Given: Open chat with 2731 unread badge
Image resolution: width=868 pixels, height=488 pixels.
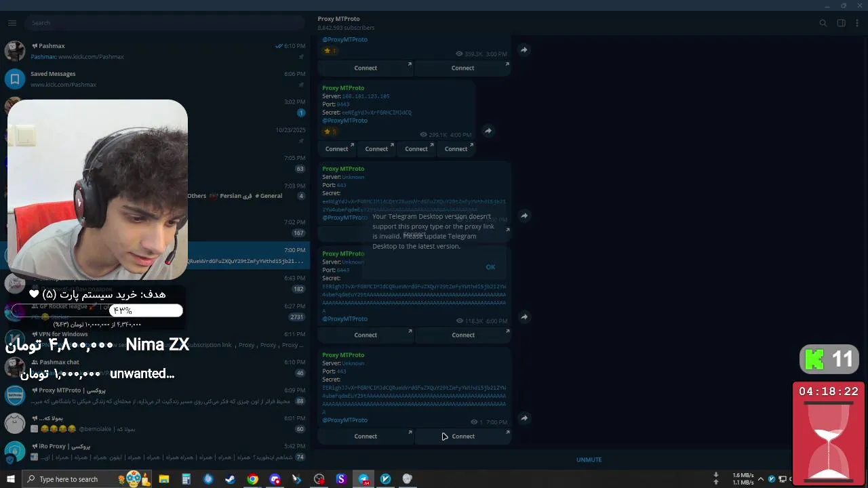Looking at the screenshot, I should (x=155, y=311).
